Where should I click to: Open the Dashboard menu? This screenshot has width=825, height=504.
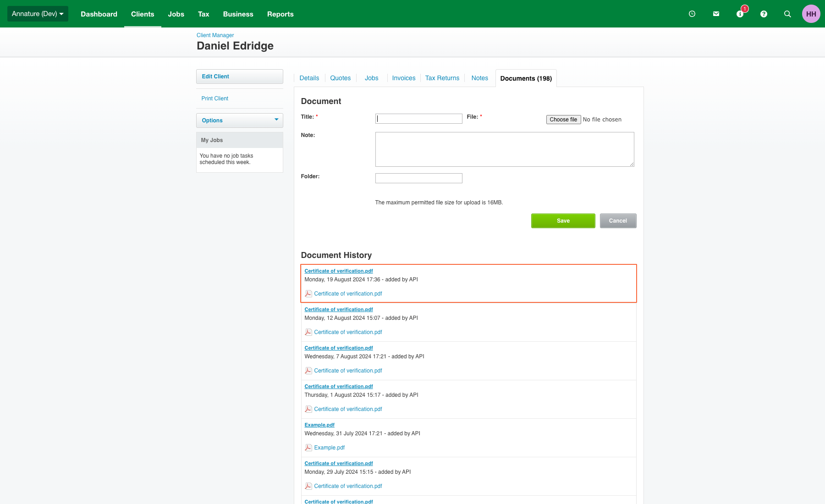pyautogui.click(x=99, y=14)
